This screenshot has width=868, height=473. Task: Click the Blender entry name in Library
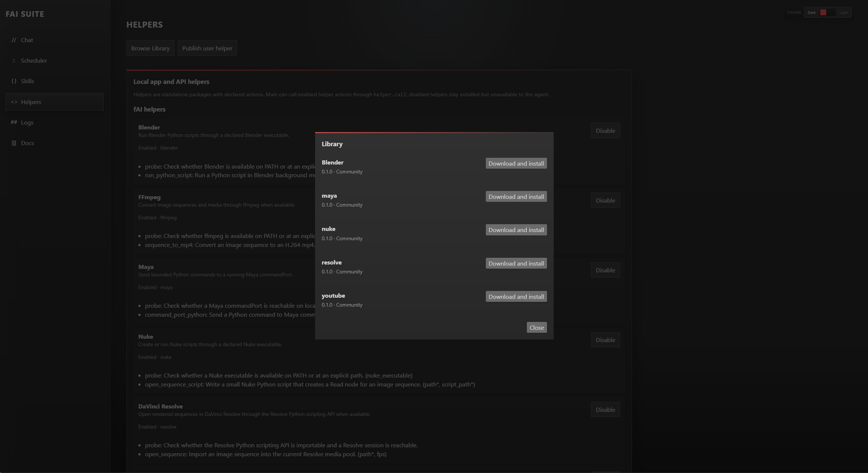coord(333,162)
